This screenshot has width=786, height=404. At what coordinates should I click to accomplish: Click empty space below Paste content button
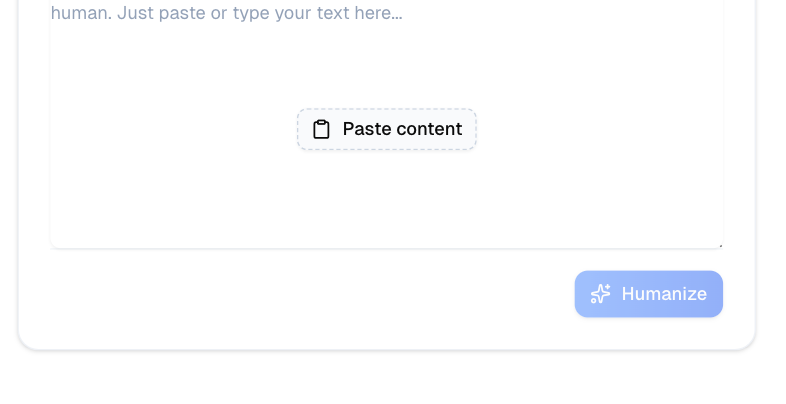(x=386, y=200)
